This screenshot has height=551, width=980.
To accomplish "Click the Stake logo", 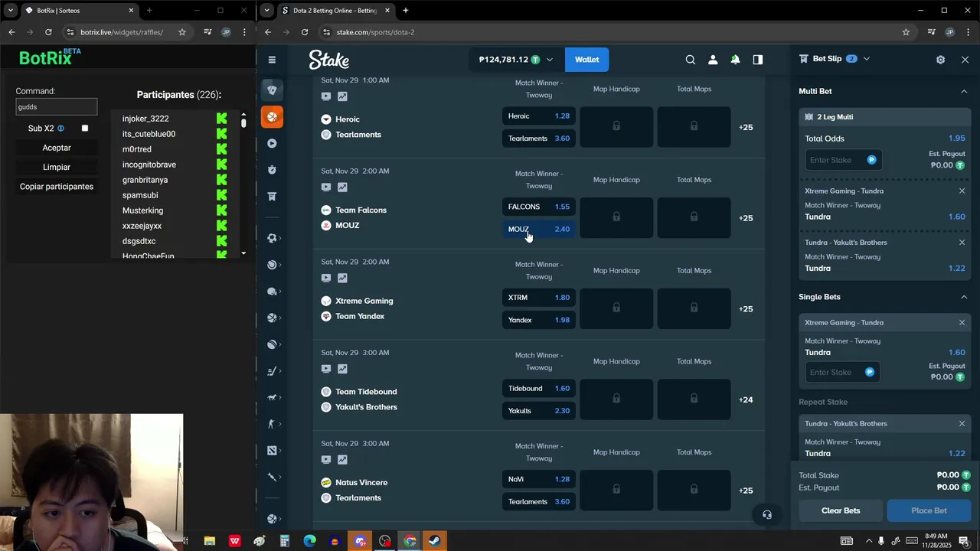I will coord(329,60).
